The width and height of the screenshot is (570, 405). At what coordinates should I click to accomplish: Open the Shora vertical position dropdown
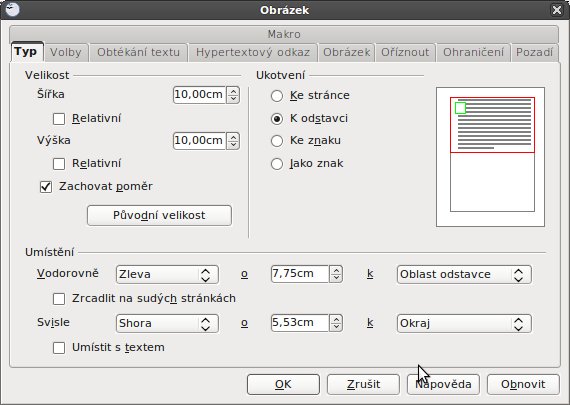(167, 324)
